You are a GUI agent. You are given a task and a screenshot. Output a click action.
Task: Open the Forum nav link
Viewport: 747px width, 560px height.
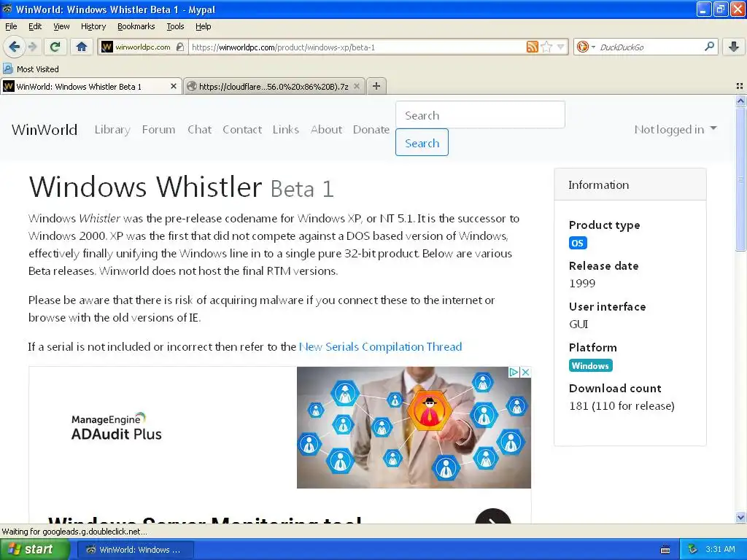[x=158, y=130]
